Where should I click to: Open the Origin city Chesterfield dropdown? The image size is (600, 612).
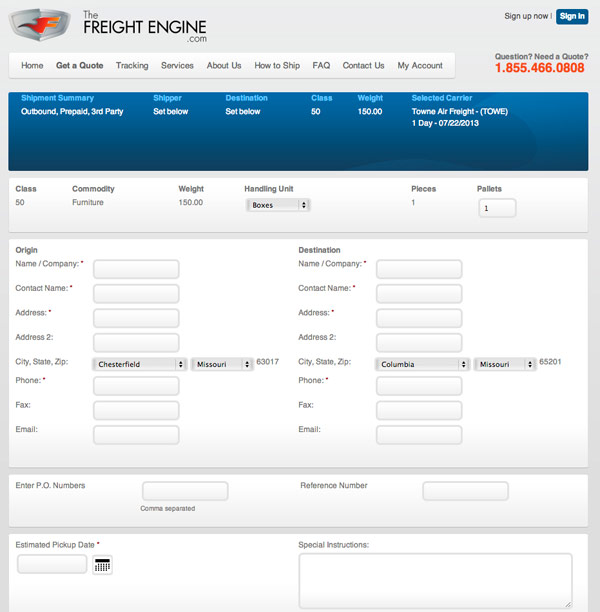[139, 365]
